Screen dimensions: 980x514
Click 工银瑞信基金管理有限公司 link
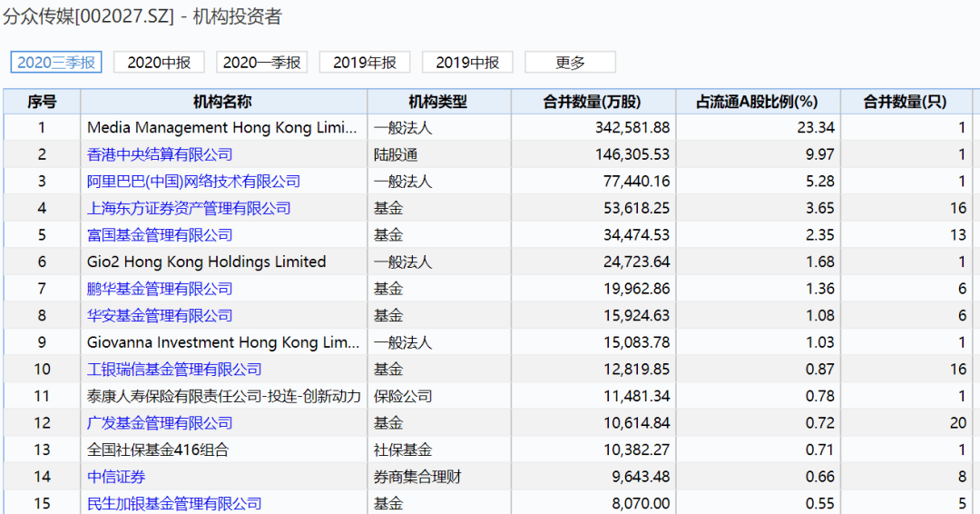coord(174,370)
